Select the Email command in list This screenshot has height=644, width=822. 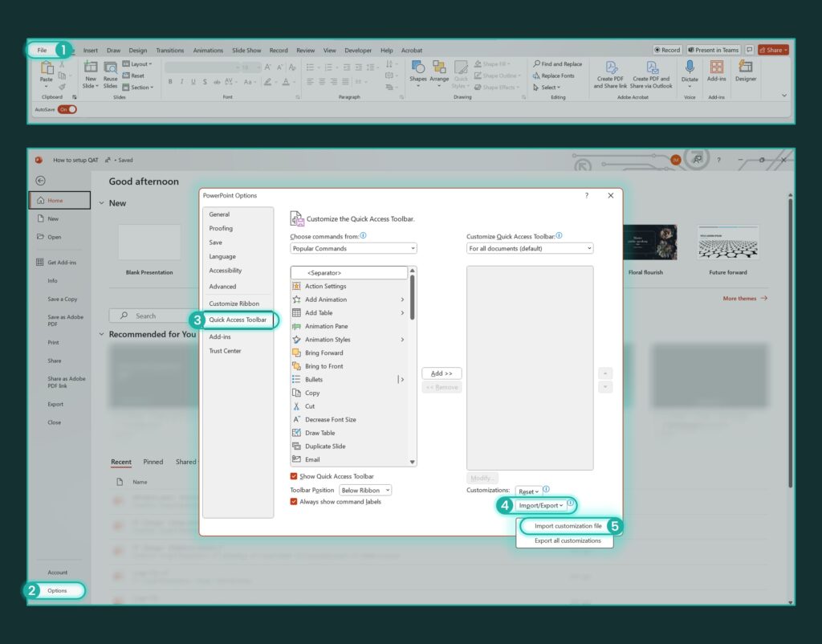348,459
